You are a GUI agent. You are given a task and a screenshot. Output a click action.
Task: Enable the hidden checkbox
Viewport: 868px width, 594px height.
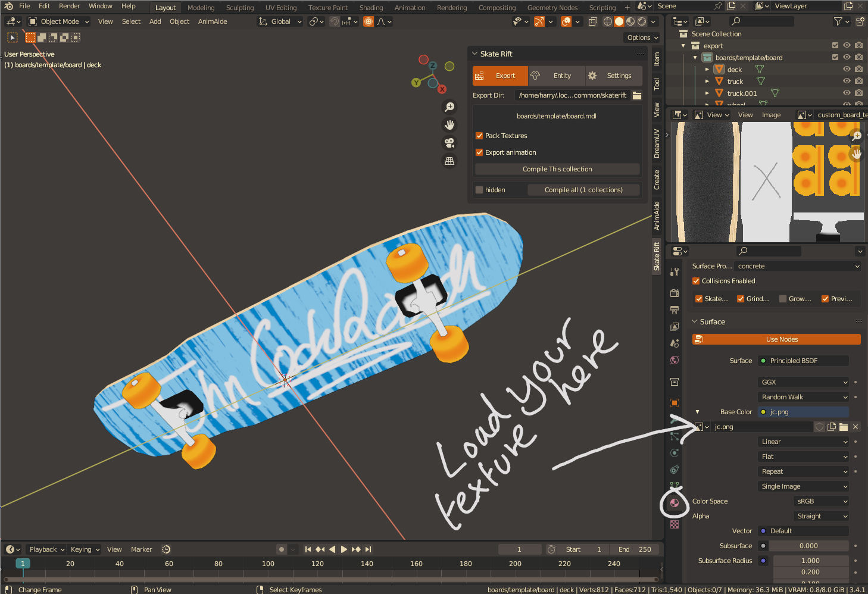(x=479, y=190)
